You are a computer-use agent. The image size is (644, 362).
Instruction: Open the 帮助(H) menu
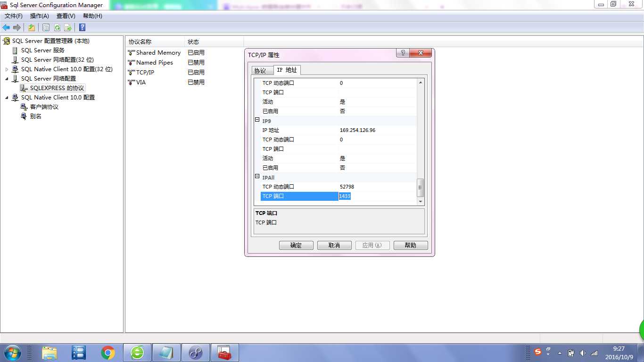pyautogui.click(x=92, y=16)
